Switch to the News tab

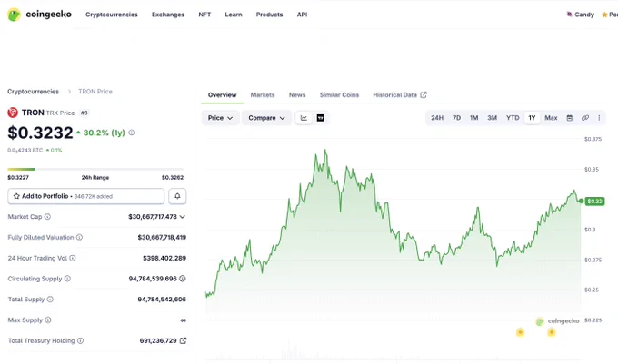297,94
